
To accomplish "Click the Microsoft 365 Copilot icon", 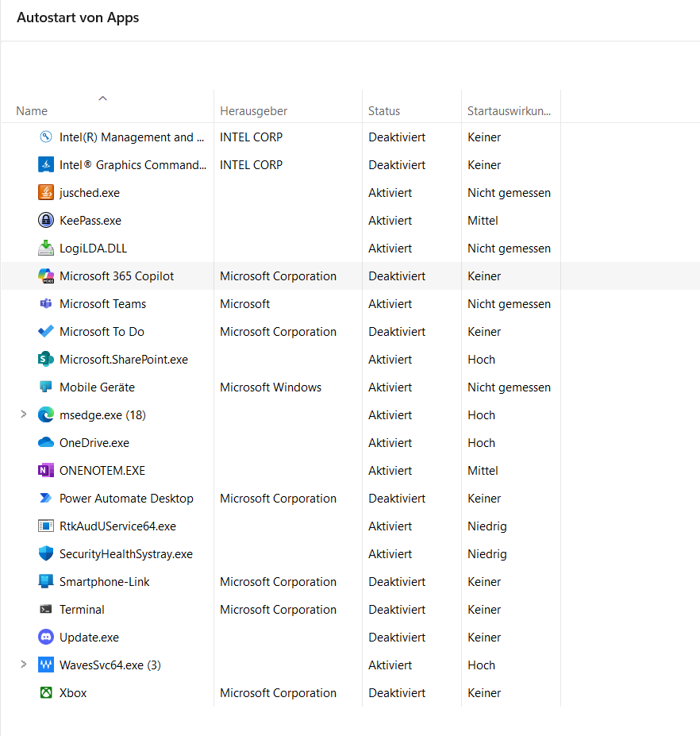I will pos(45,276).
